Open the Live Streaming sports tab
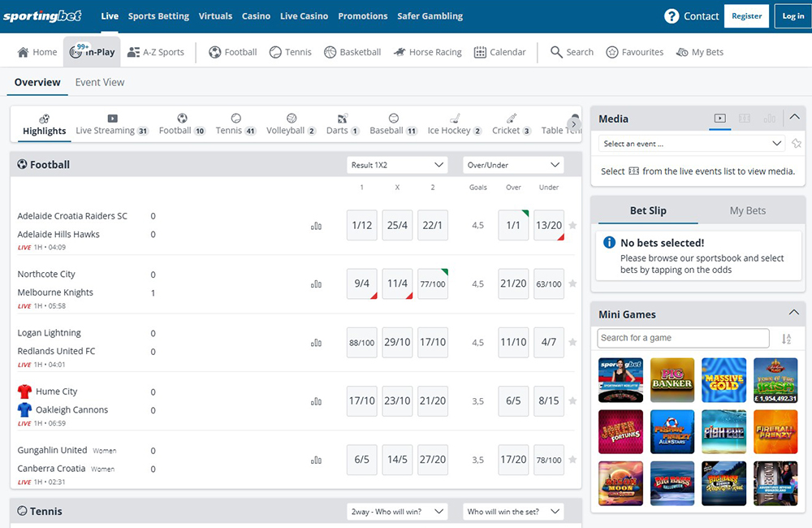 [112, 125]
